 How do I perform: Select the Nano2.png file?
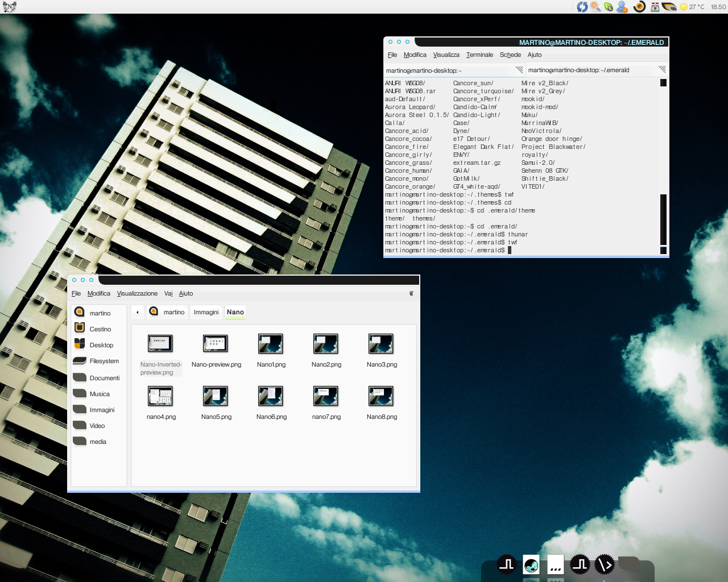[x=326, y=351]
